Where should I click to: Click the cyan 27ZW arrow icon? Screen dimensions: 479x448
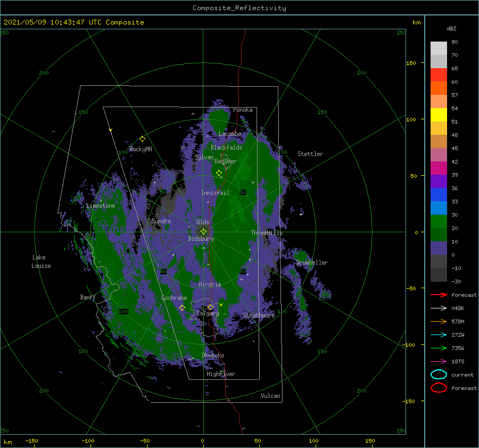click(439, 335)
